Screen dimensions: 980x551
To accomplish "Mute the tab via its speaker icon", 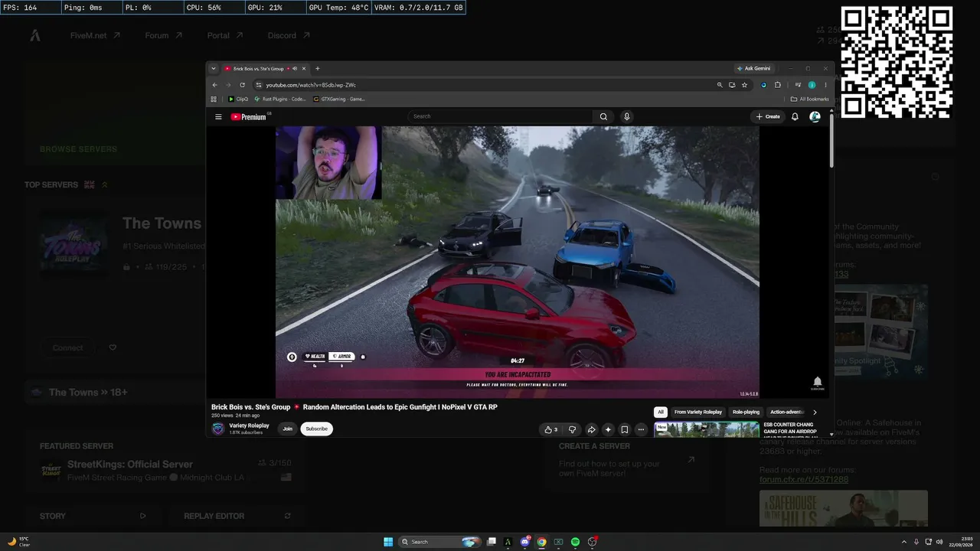I will coord(295,69).
